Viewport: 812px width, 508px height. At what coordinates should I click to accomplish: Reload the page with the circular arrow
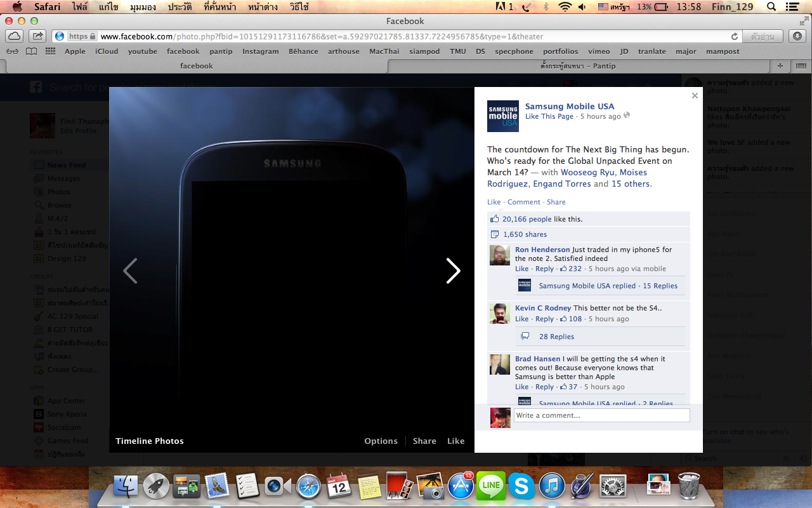tap(735, 36)
